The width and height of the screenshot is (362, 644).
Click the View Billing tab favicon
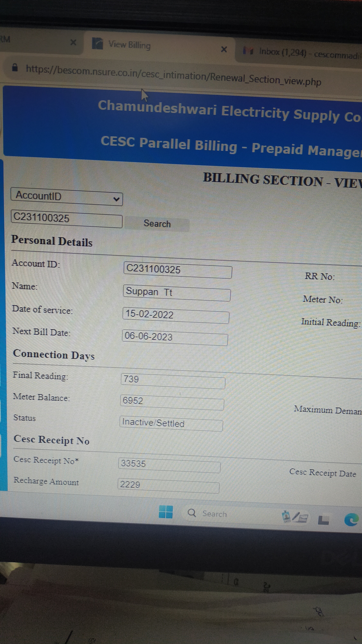97,43
